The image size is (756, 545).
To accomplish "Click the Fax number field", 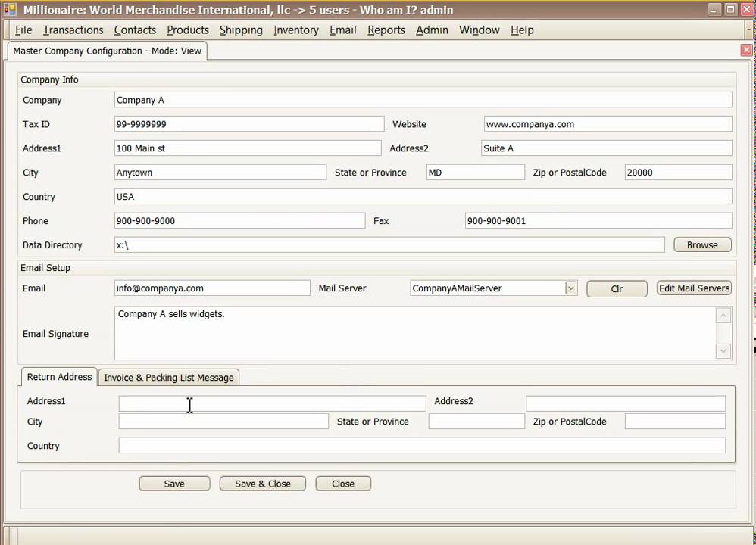I will tap(598, 220).
